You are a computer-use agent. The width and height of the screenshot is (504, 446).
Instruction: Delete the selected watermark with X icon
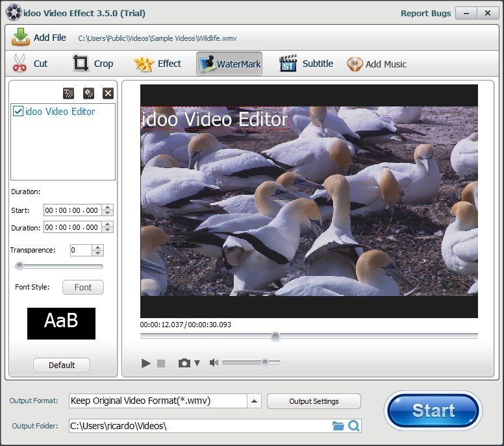(x=108, y=93)
